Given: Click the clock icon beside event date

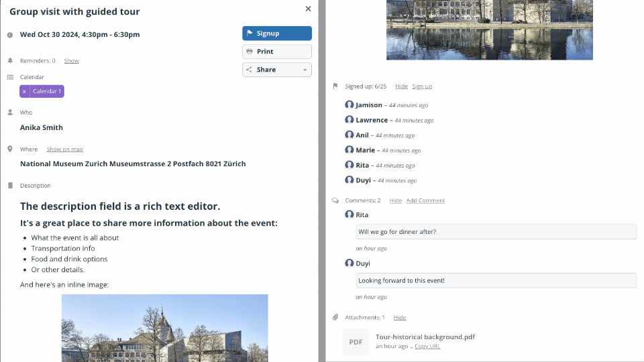Looking at the screenshot, I should [10, 35].
